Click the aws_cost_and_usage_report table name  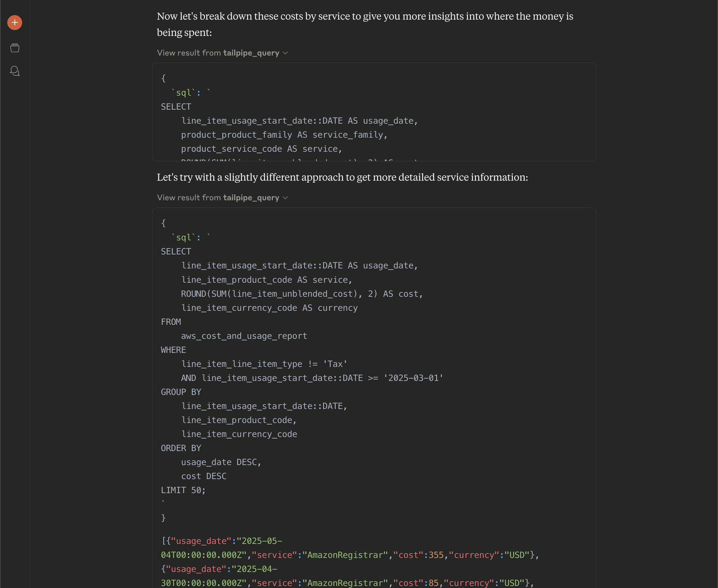(244, 336)
